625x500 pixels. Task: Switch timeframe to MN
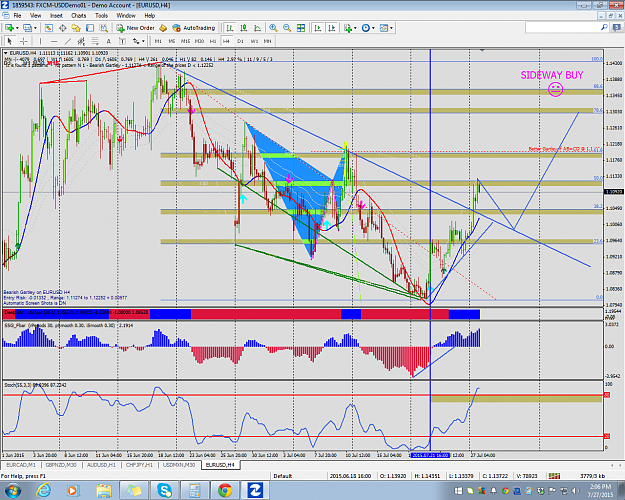(267, 41)
